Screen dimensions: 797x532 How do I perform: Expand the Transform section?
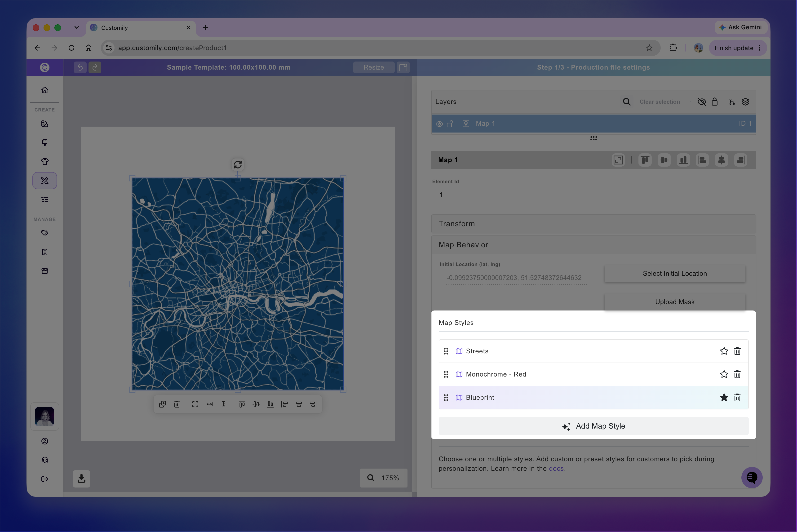pos(593,224)
